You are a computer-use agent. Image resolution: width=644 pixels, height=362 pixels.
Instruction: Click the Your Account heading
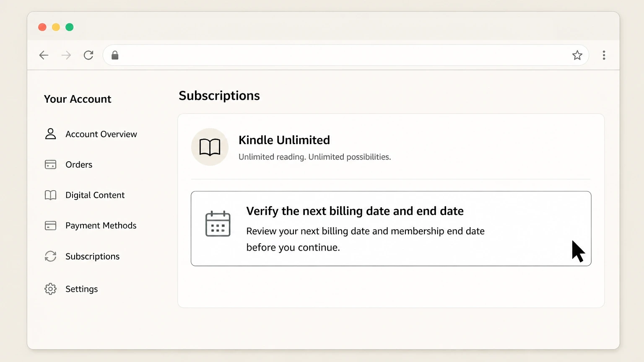78,99
